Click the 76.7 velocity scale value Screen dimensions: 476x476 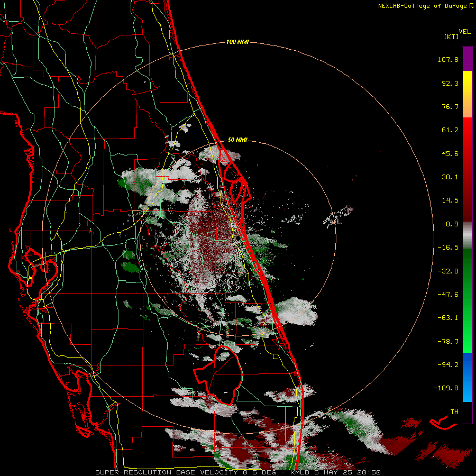coord(450,106)
